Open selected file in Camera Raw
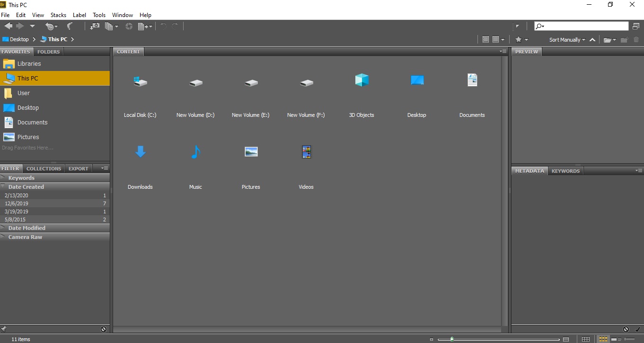 pyautogui.click(x=129, y=26)
